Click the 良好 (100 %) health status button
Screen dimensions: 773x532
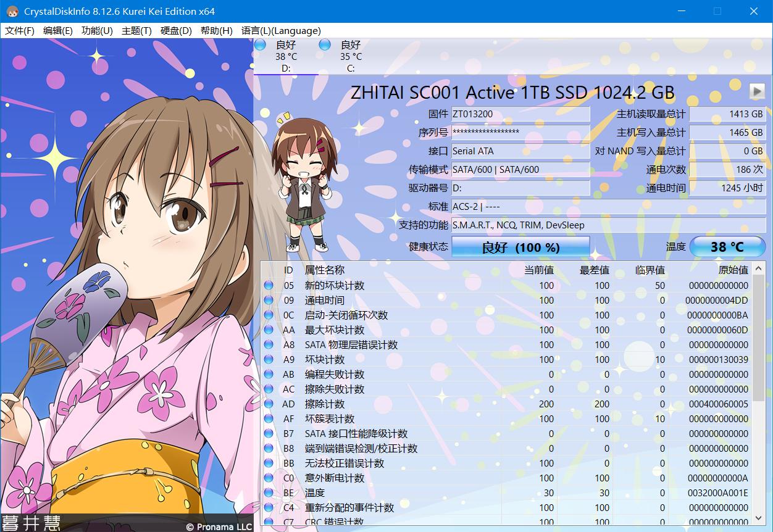click(520, 247)
